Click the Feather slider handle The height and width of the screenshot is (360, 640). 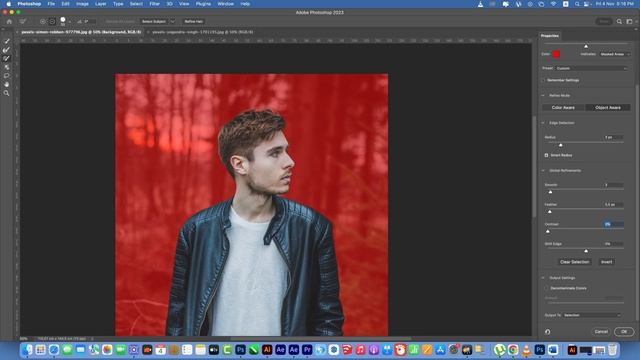click(550, 212)
